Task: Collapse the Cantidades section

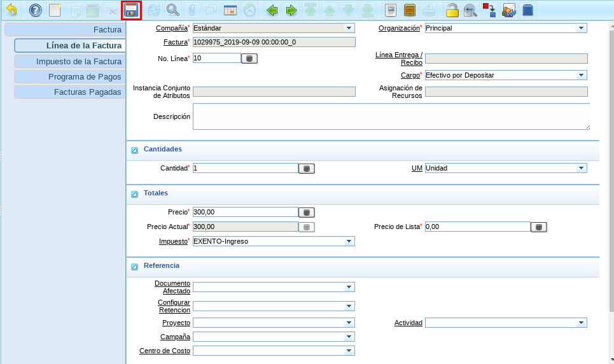Action: 134,151
